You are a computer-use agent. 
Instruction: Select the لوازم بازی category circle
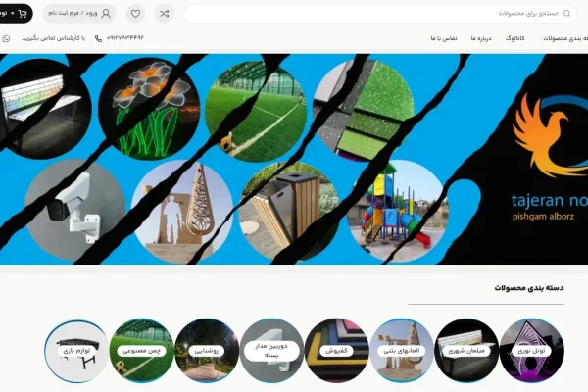click(77, 351)
